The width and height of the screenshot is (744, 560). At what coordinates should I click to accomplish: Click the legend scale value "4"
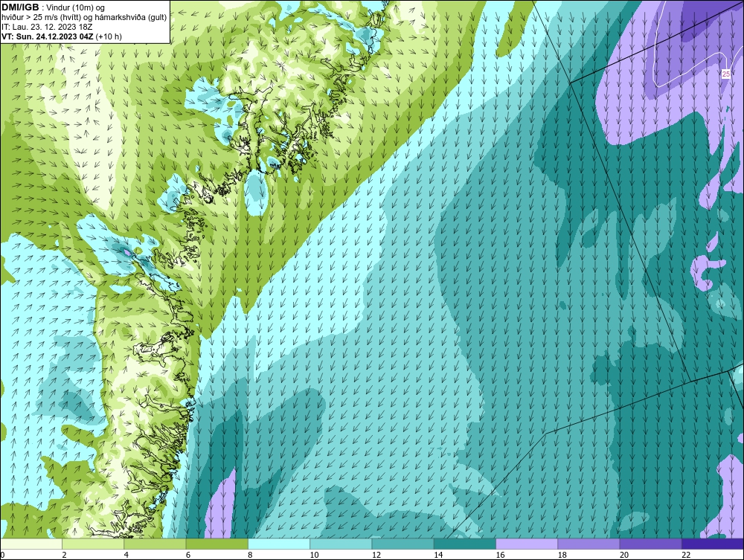tap(126, 556)
